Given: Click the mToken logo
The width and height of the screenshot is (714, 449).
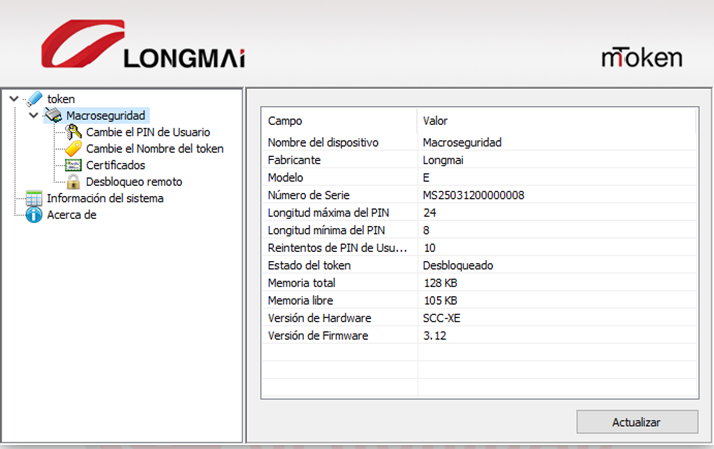Looking at the screenshot, I should [642, 57].
